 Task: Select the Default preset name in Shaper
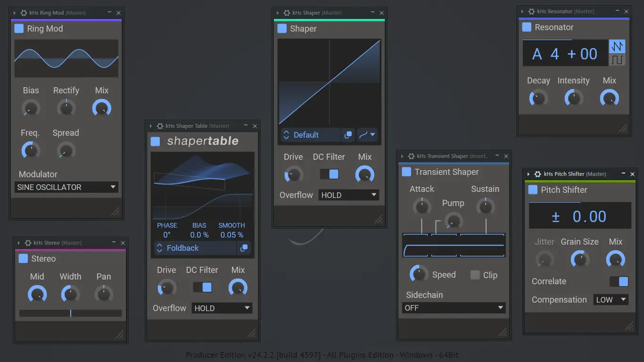coord(306,135)
